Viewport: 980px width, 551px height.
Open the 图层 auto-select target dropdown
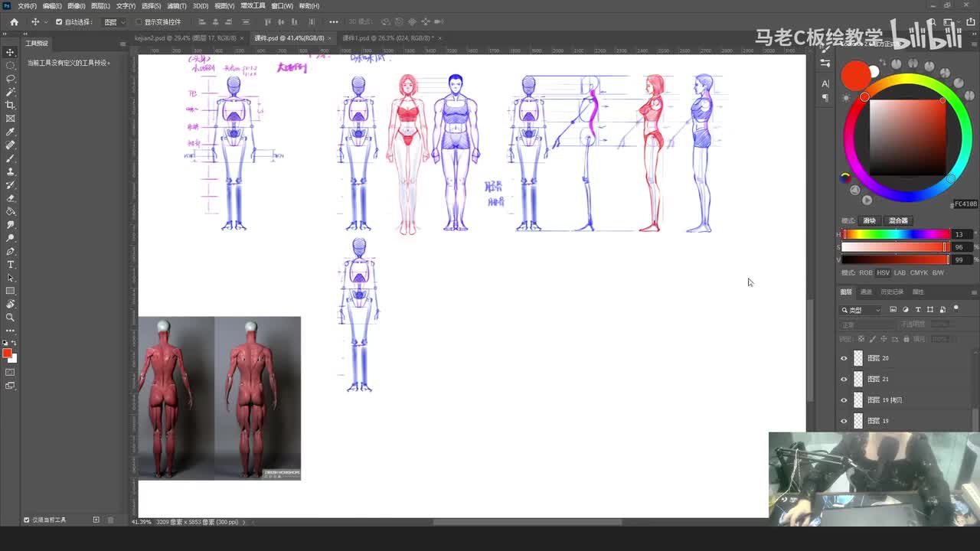pos(114,22)
